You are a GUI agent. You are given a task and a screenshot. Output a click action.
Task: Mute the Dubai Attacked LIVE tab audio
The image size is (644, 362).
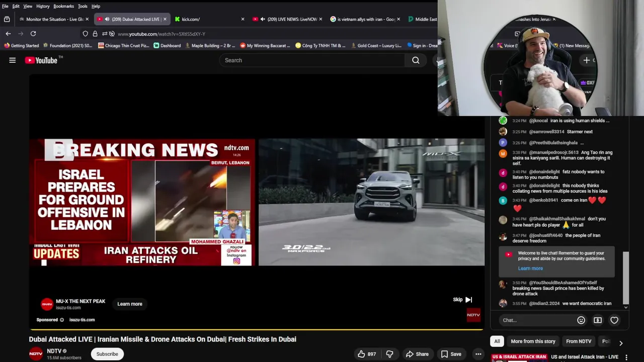tap(107, 19)
